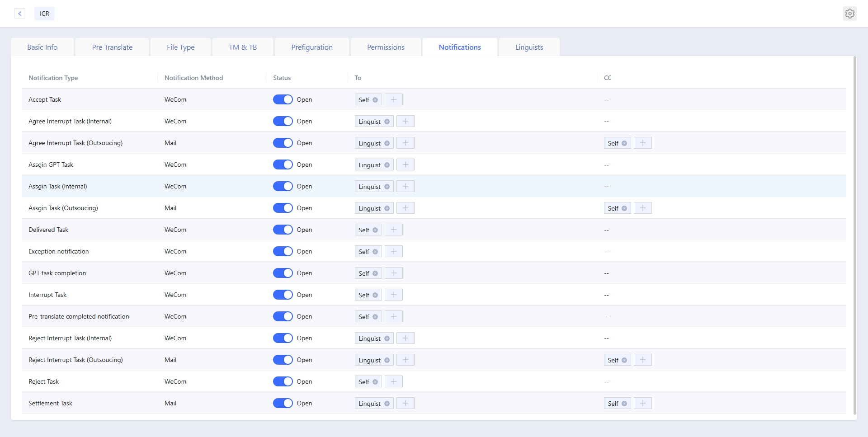This screenshot has width=868, height=437.
Task: Add recipient for Agree Interrupt Task (Outsoucing) To
Action: pos(406,143)
